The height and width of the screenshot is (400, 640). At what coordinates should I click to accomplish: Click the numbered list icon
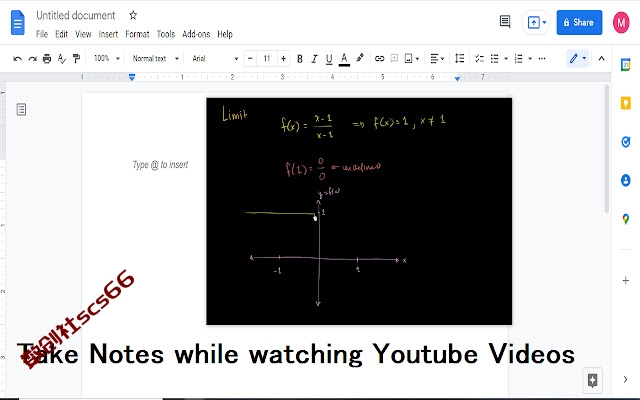[x=518, y=59]
